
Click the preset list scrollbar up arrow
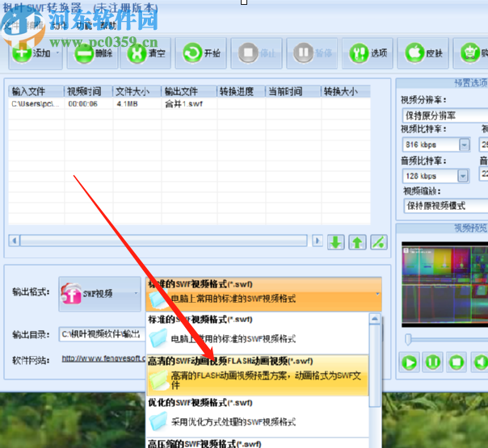tap(374, 319)
